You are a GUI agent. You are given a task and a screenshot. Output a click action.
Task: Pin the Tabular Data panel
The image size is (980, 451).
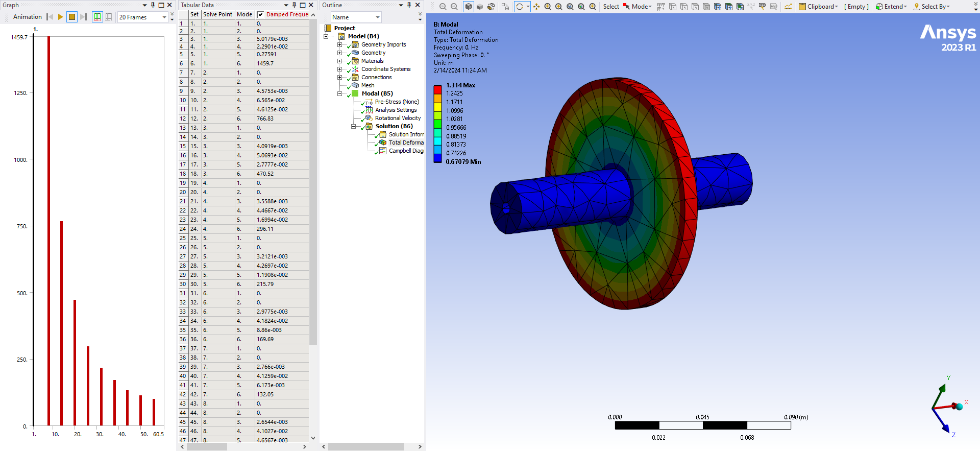point(295,5)
